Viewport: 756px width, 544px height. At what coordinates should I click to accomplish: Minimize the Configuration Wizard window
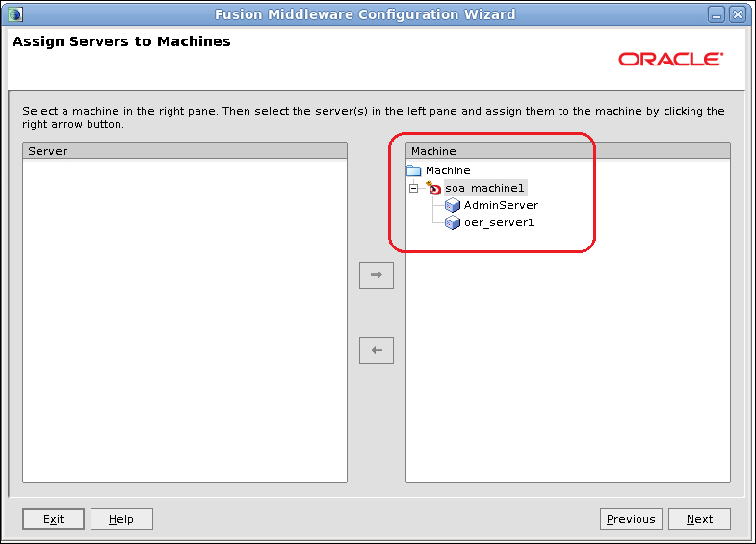click(x=717, y=14)
